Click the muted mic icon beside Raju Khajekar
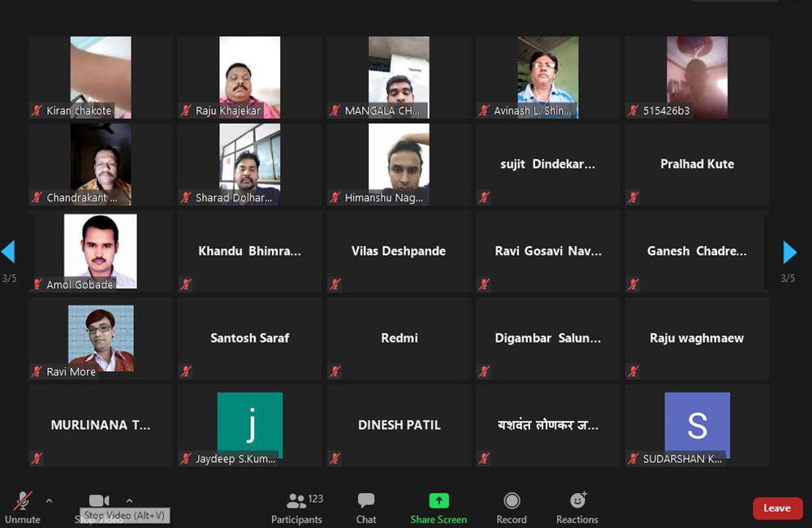The height and width of the screenshot is (528, 812). (186, 110)
